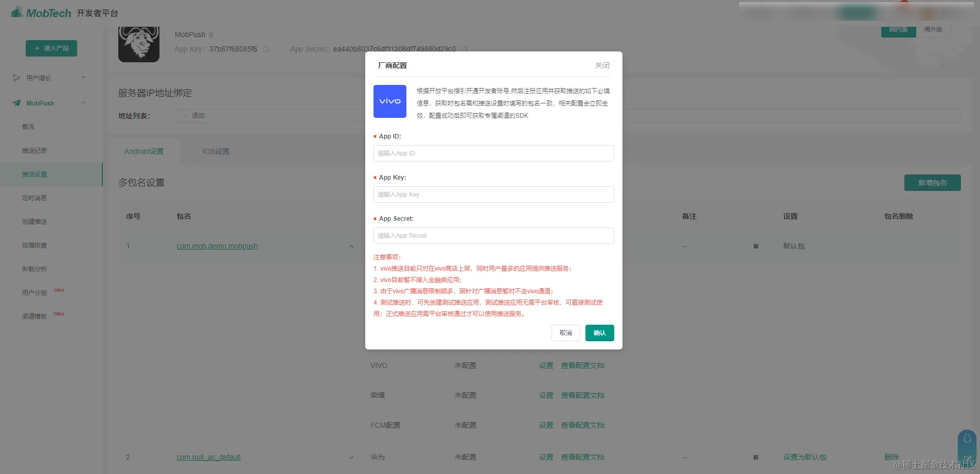The width and height of the screenshot is (980, 474).
Task: Copy the App Key value
Action: pos(266,49)
